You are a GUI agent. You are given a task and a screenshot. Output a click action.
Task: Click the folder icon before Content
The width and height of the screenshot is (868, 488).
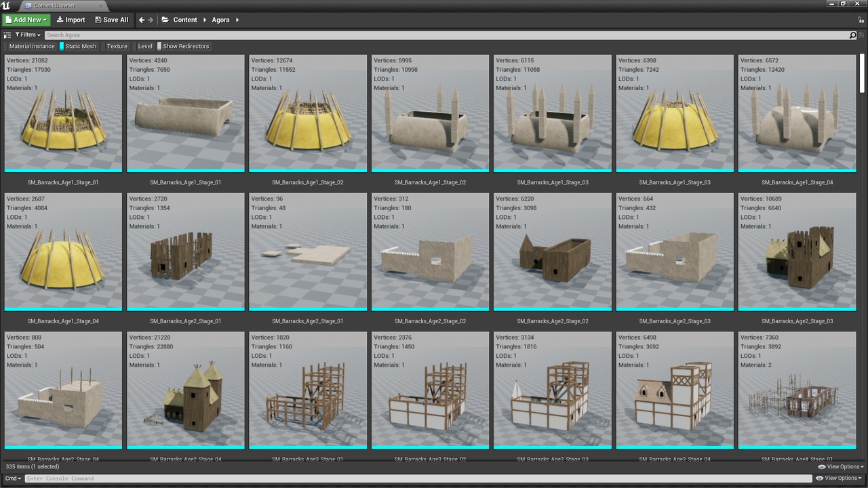pos(165,20)
